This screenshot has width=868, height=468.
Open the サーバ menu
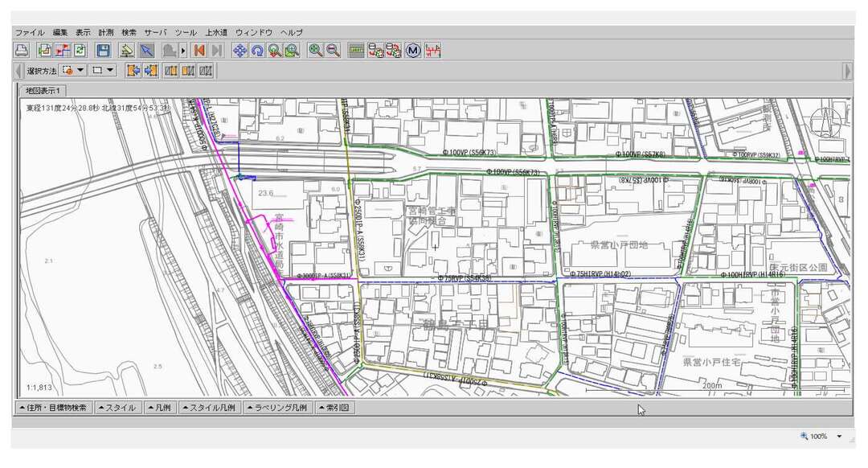(x=156, y=33)
